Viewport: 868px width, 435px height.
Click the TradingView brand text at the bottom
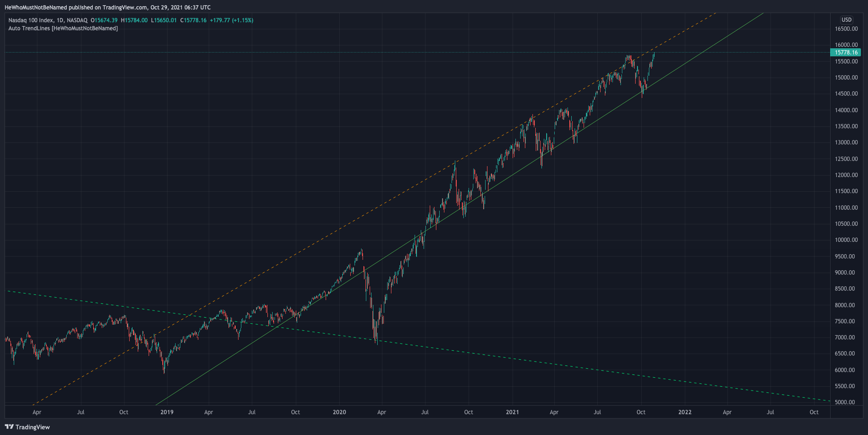click(x=33, y=427)
